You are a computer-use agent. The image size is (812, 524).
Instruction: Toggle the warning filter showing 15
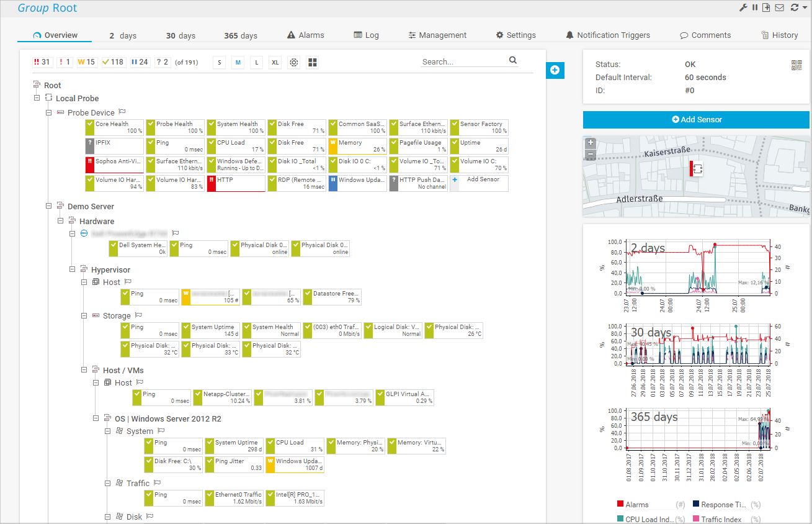pyautogui.click(x=87, y=62)
